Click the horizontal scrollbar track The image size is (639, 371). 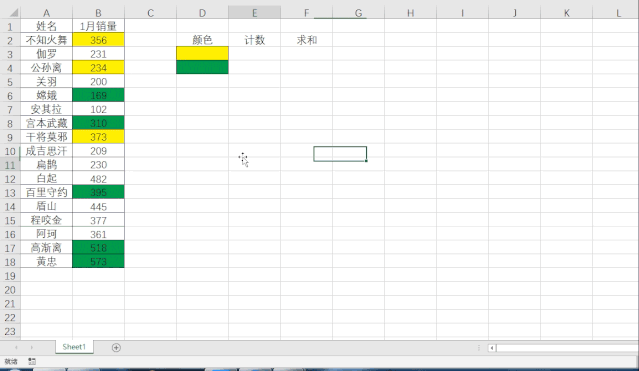pos(566,348)
